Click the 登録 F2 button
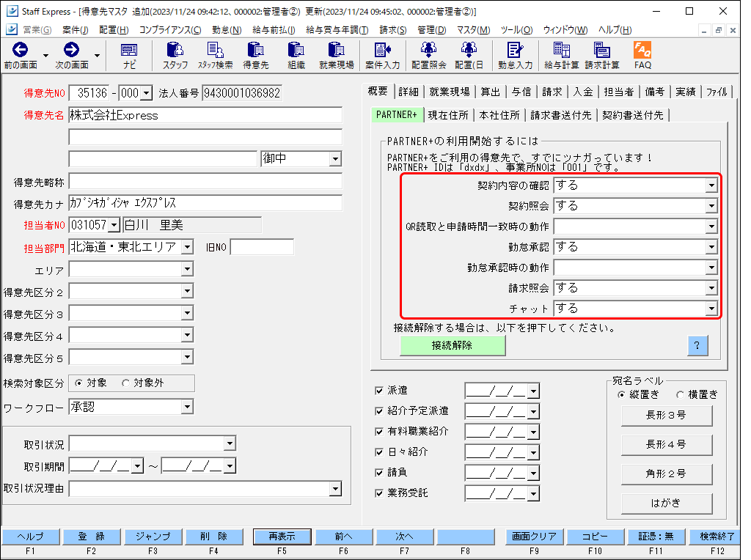 tap(91, 537)
